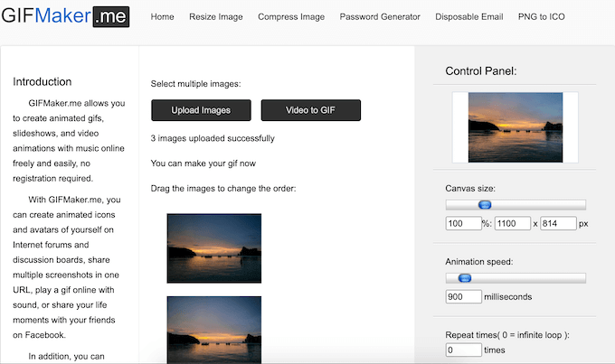The image size is (615, 364).
Task: Click the GIFMaker.me logo
Action: click(64, 16)
